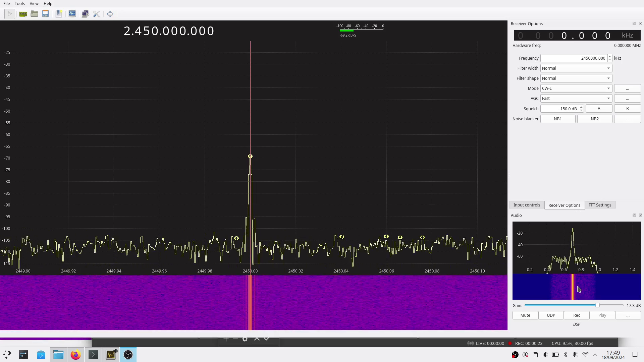Open OBS source properties gear icon
Viewport: 644px width, 362px height.
pos(245,339)
